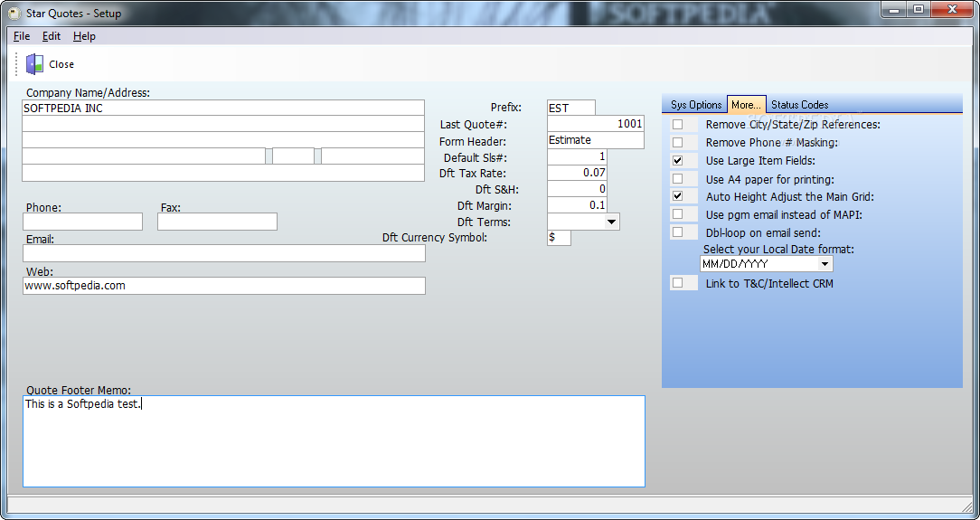
Task: Open the Local Date format dropdown
Action: (x=825, y=264)
